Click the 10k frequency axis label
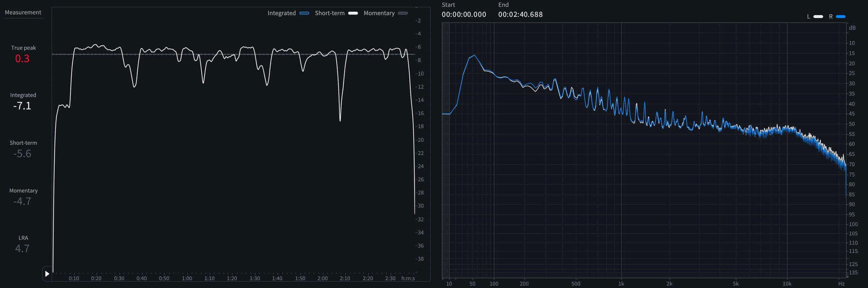The image size is (868, 288). pyautogui.click(x=787, y=284)
